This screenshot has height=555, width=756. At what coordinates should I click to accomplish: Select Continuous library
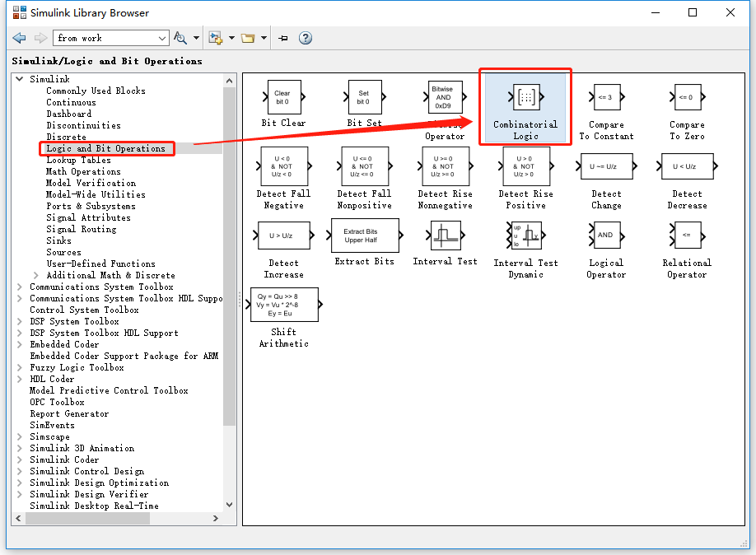coord(71,102)
